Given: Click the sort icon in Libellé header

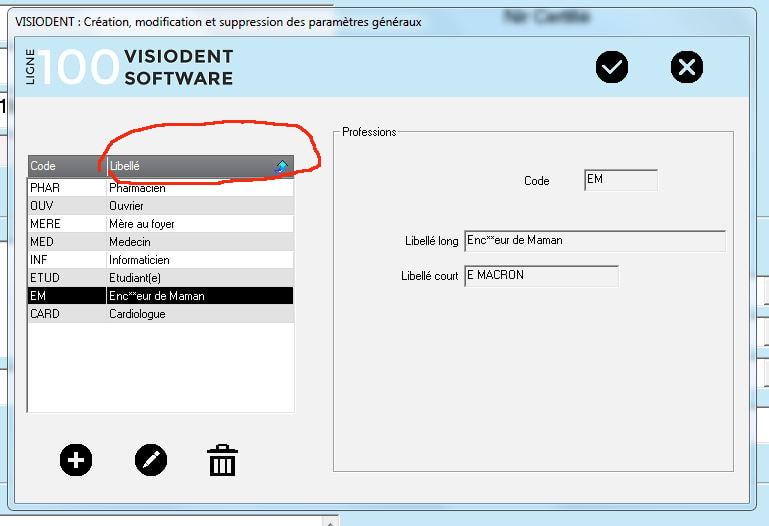Looking at the screenshot, I should pyautogui.click(x=282, y=166).
